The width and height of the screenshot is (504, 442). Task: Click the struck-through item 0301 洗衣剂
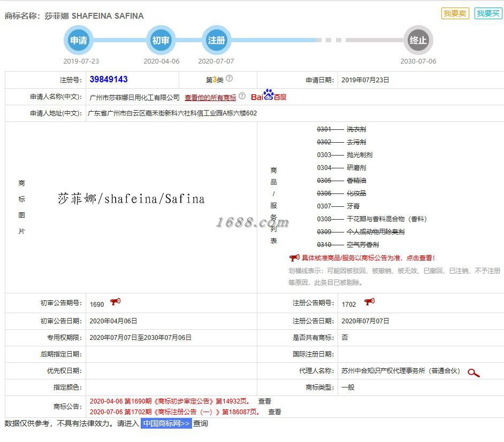[x=341, y=129]
